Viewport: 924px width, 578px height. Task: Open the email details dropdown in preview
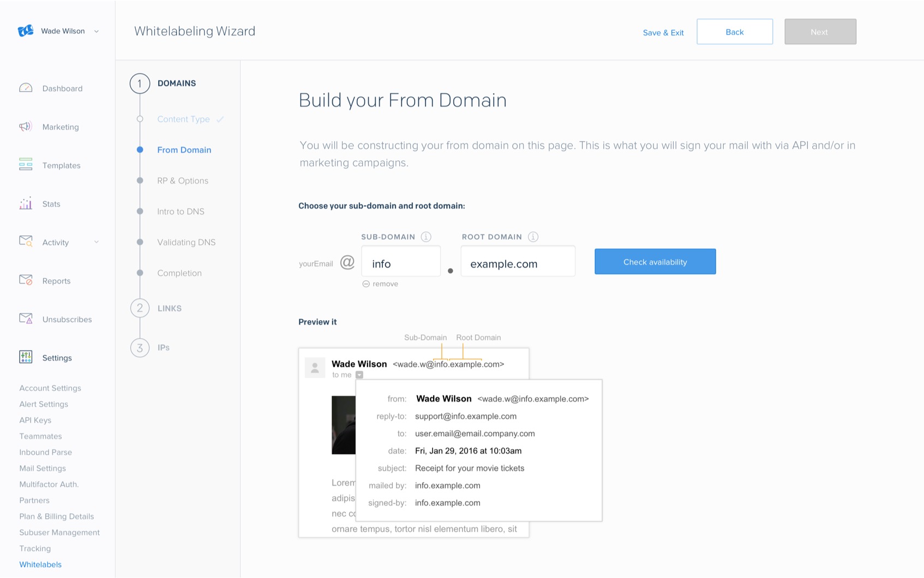click(359, 375)
